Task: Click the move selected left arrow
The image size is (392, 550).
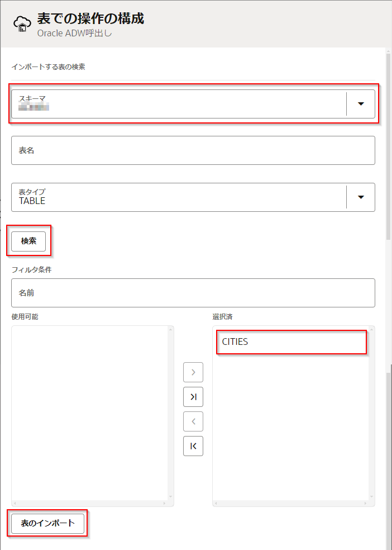Action: [x=193, y=421]
